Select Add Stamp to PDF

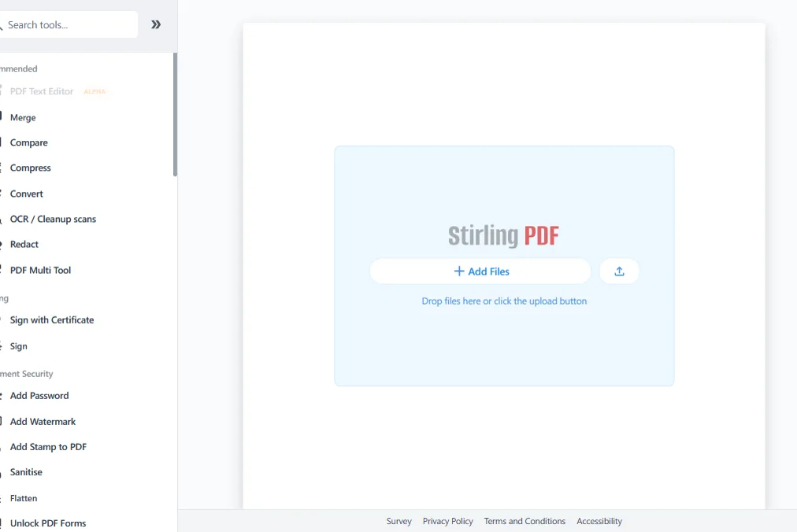click(48, 447)
